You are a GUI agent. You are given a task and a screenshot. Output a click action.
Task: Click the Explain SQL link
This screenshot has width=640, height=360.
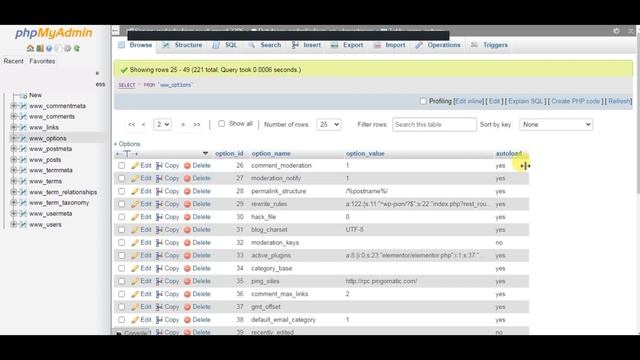[x=525, y=101]
